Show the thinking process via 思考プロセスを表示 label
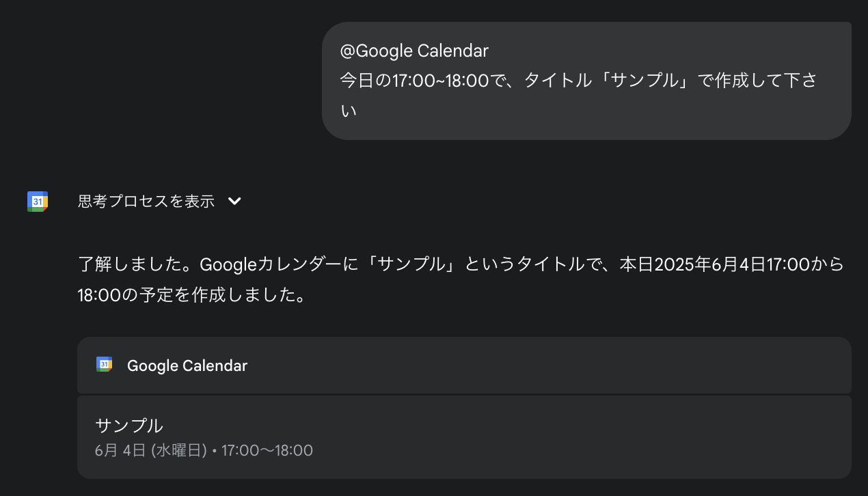 (146, 201)
